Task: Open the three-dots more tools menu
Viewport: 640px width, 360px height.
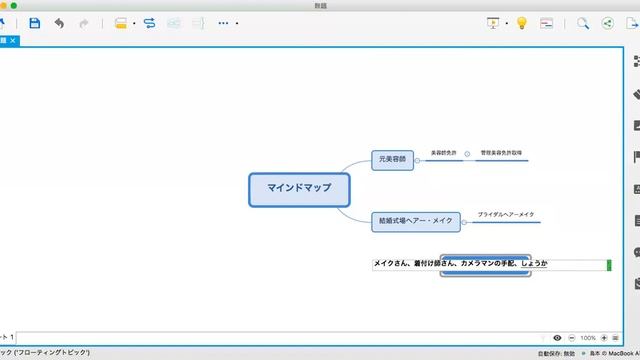Action: point(223,23)
